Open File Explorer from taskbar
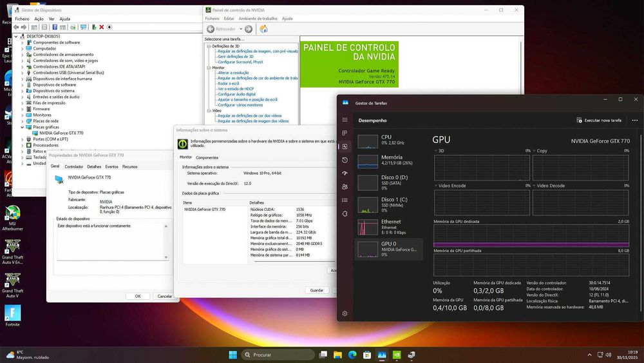Image resolution: width=644 pixels, height=363 pixels. [337, 355]
